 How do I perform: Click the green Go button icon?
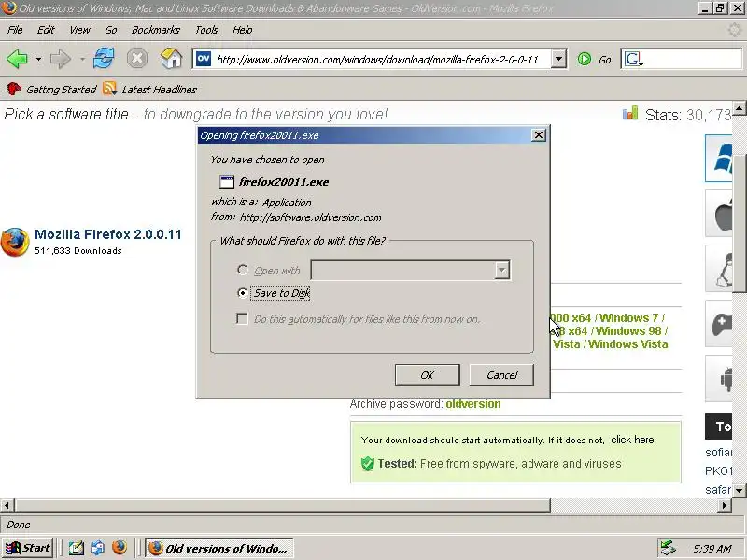[585, 59]
